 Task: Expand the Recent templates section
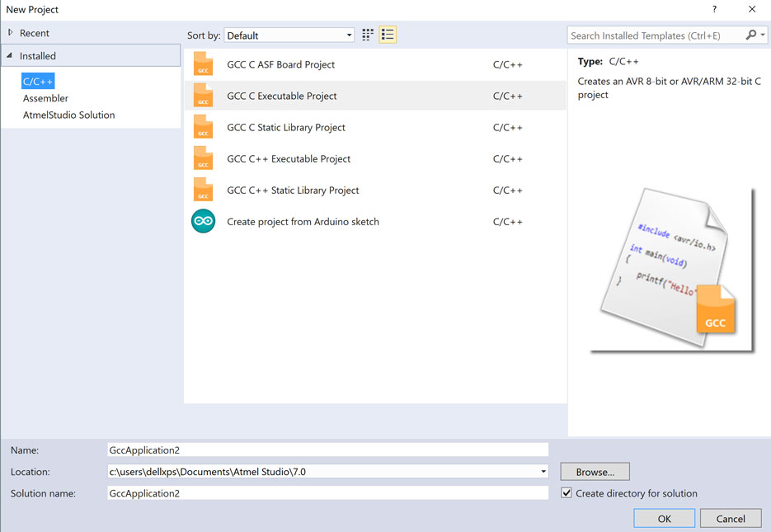point(11,32)
